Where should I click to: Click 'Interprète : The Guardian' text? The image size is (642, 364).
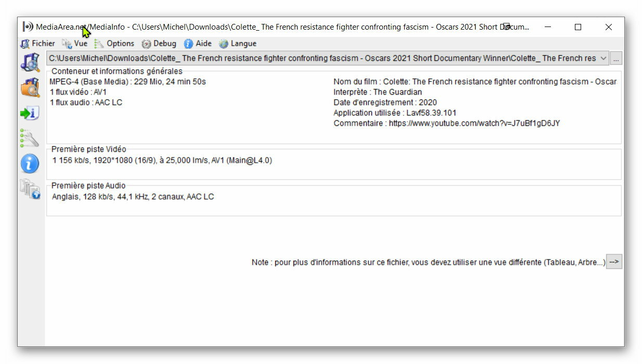pyautogui.click(x=378, y=92)
